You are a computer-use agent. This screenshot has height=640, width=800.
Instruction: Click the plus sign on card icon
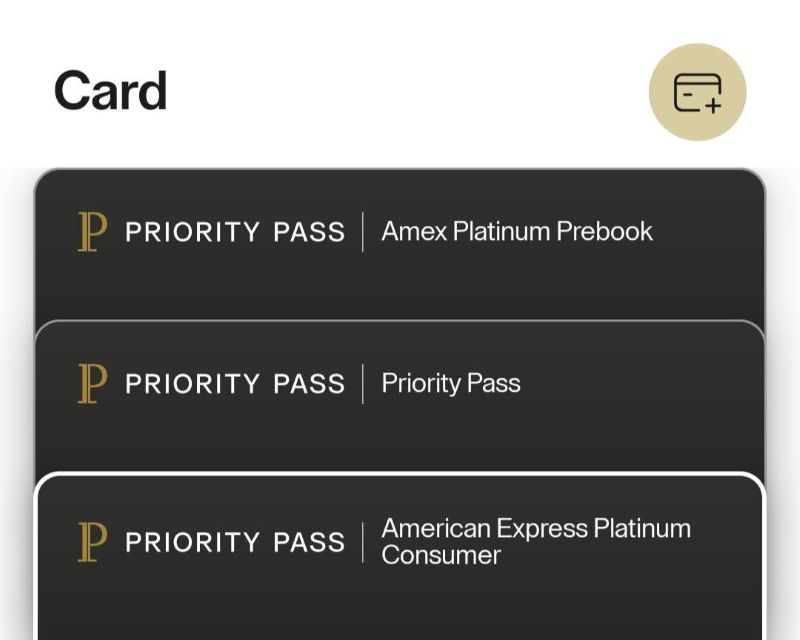pos(713,106)
